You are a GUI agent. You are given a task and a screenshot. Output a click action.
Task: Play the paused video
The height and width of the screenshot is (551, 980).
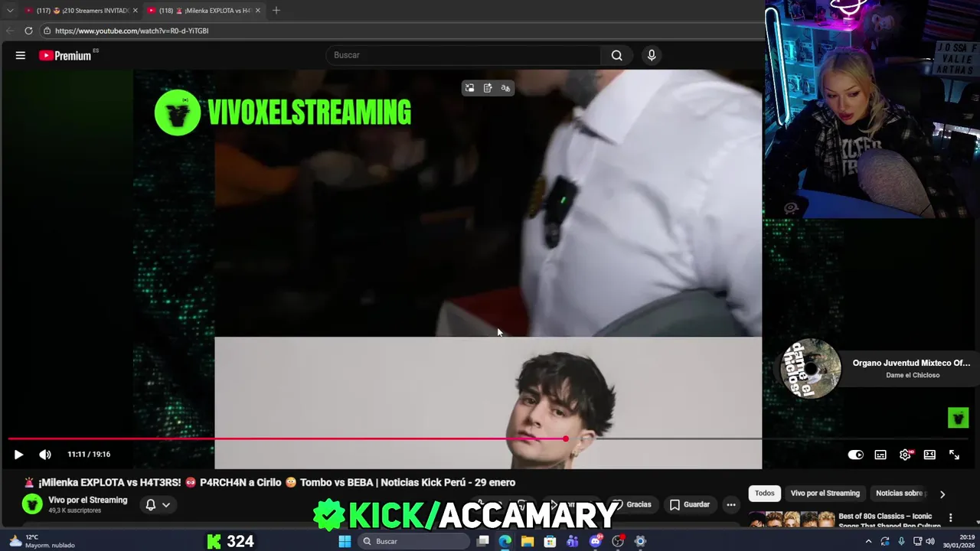[x=18, y=455]
